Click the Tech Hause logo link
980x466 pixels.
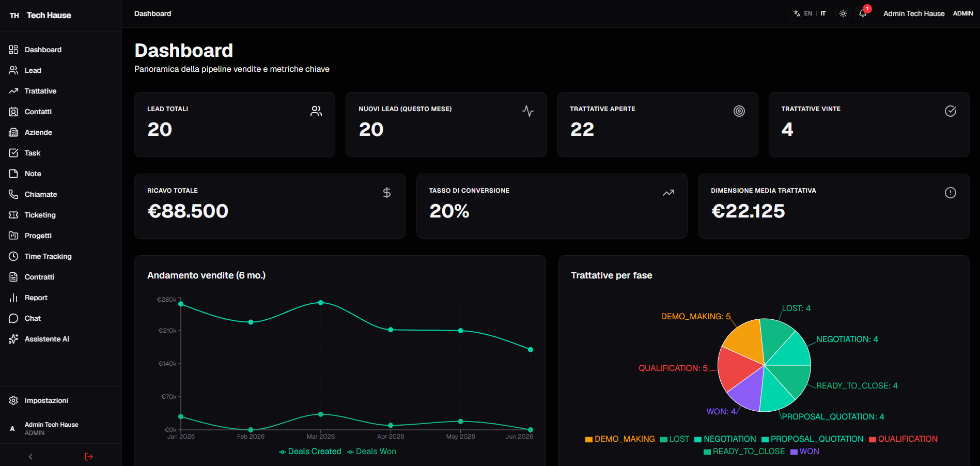click(40, 15)
